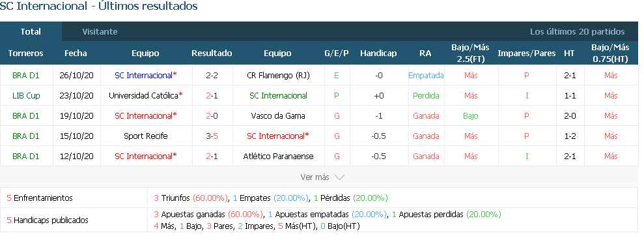
Task: Switch to the Visitante tab
Action: coord(100,32)
